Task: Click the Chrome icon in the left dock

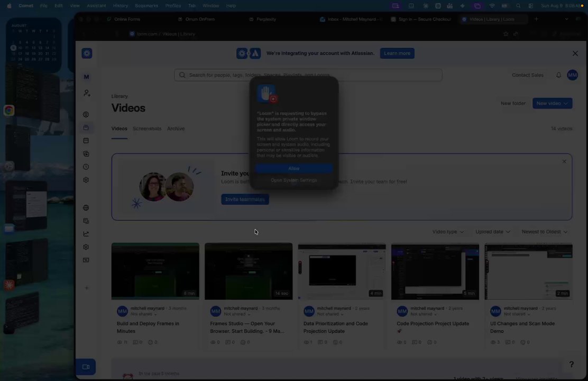Action: [x=9, y=111]
